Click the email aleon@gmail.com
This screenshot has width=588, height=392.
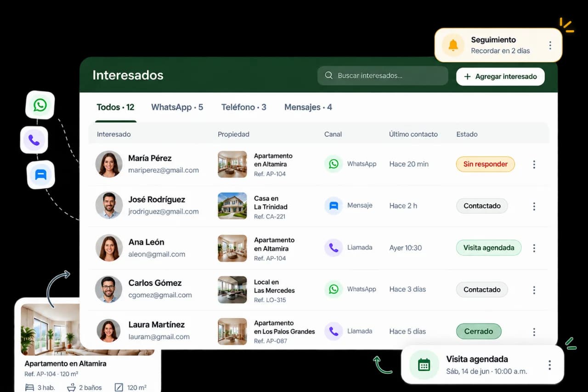click(x=157, y=254)
